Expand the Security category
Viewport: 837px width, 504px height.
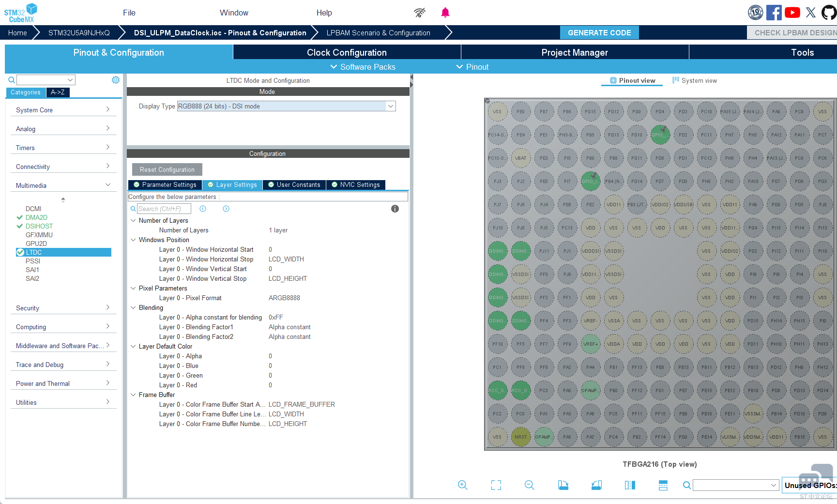63,308
